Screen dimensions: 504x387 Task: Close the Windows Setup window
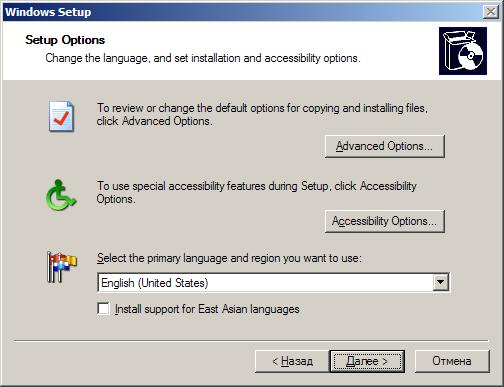pos(491,12)
